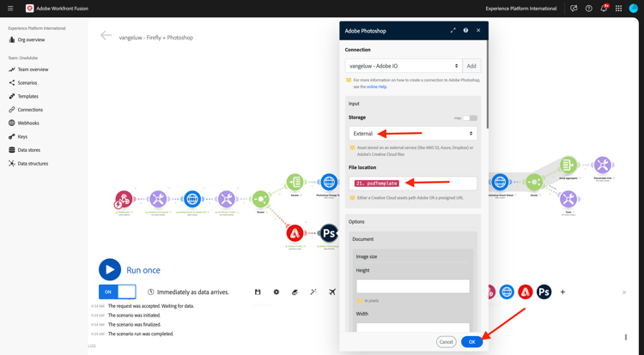The image size is (644, 355).
Task: Open the Storage dropdown showing External
Action: [413, 133]
